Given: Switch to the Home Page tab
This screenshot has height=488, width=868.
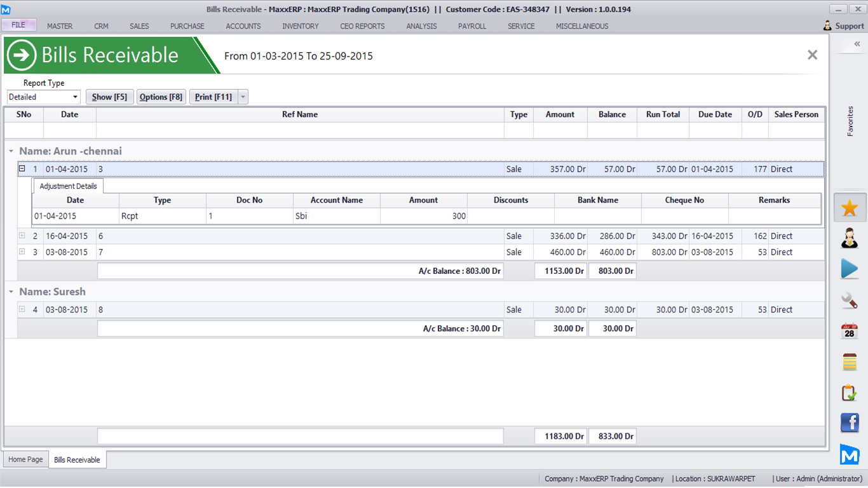Looking at the screenshot, I should [25, 459].
